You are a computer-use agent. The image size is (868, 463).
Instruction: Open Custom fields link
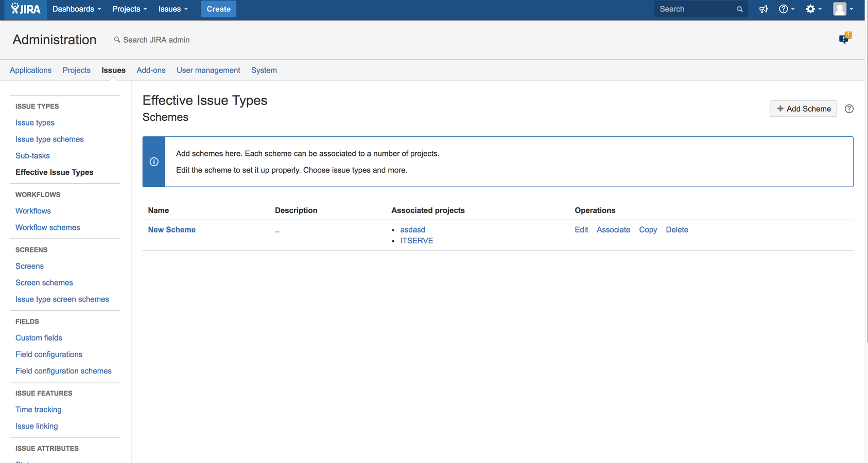tap(39, 337)
